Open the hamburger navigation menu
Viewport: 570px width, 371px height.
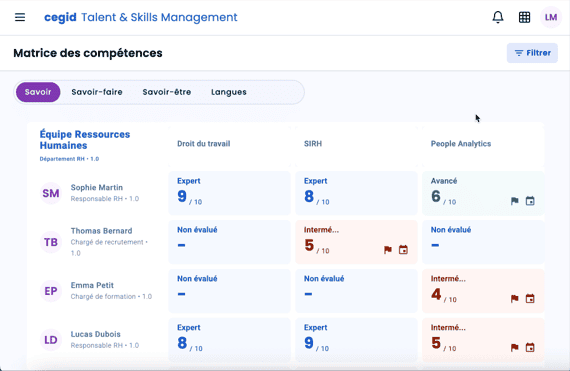[x=20, y=17]
